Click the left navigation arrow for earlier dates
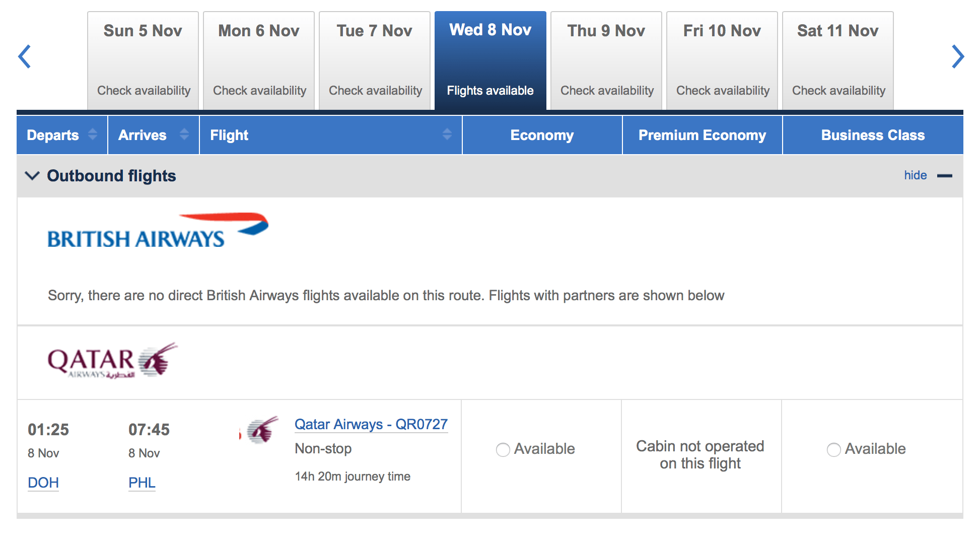 (x=25, y=56)
